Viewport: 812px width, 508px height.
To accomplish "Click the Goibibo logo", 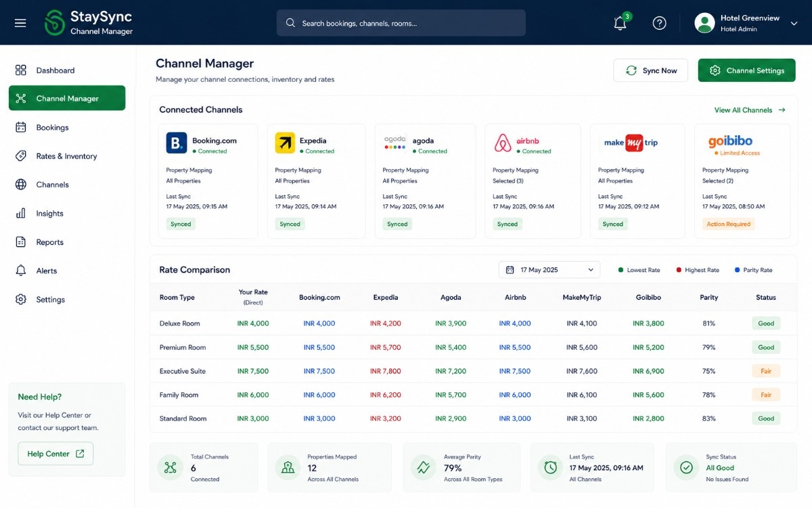I will [x=730, y=141].
